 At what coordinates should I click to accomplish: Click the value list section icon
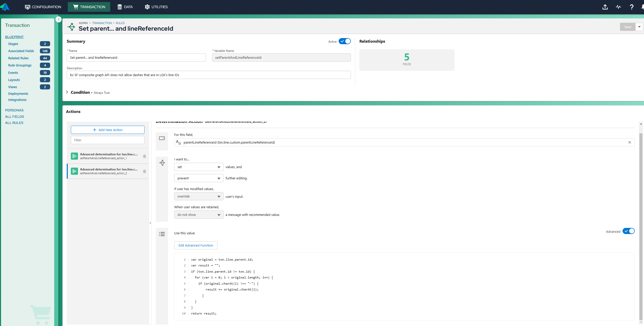click(x=162, y=234)
